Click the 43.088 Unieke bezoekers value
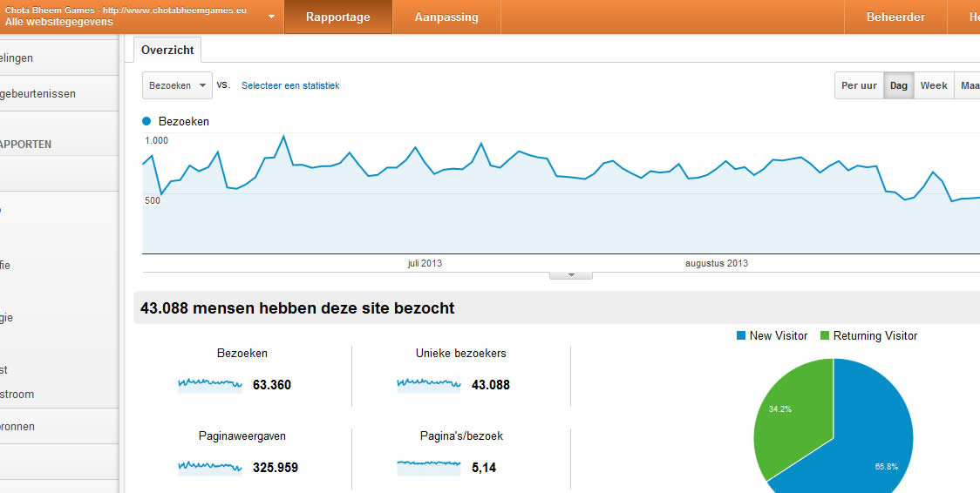The width and height of the screenshot is (980, 493). tap(491, 385)
